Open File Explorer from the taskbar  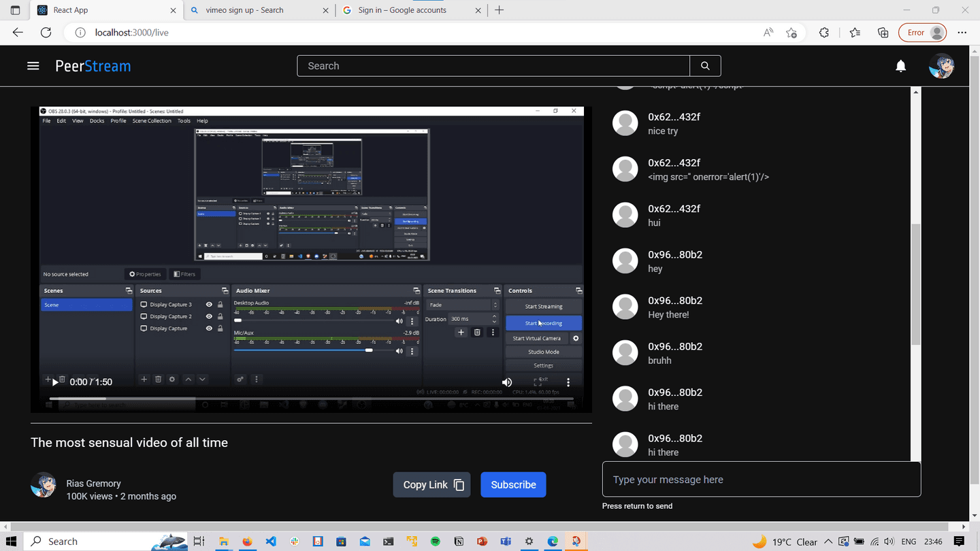223,541
